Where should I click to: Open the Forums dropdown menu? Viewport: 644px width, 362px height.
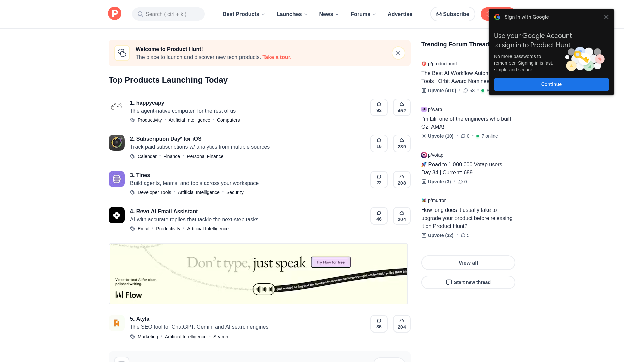[363, 14]
